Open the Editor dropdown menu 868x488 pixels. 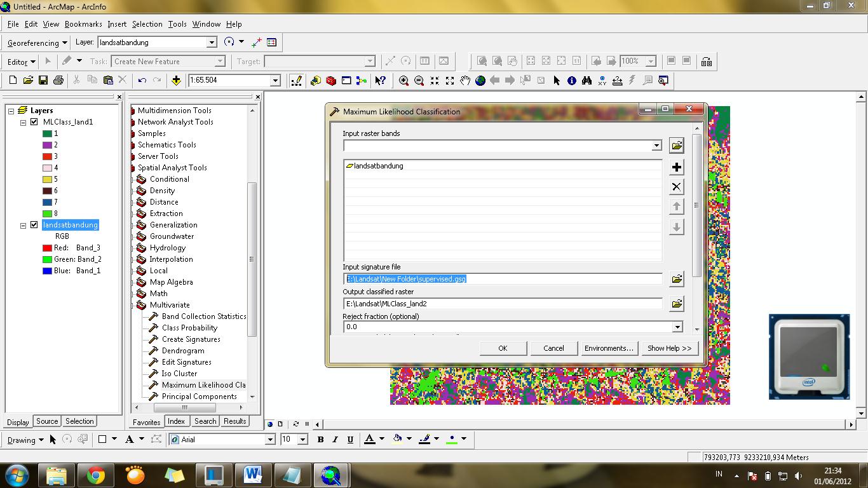(21, 62)
